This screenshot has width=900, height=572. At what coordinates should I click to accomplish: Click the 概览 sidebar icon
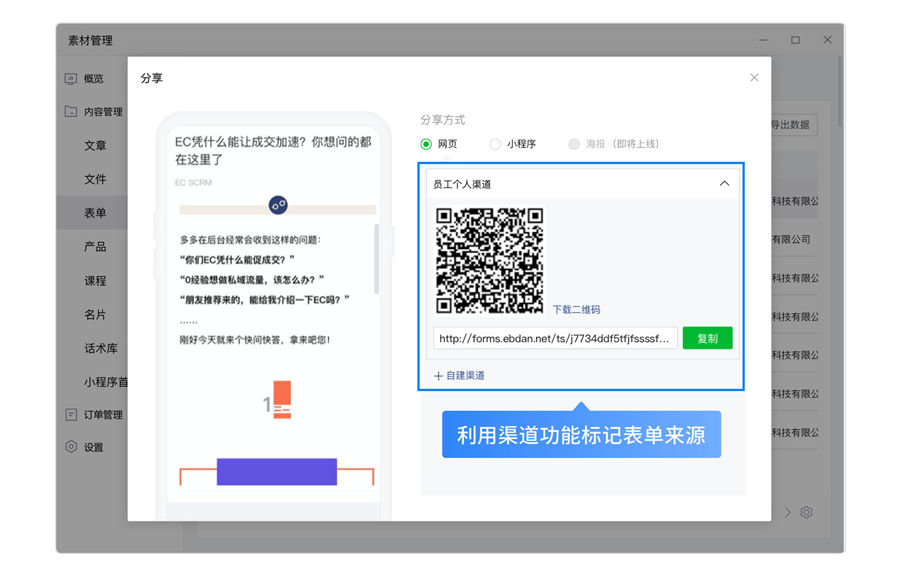(x=71, y=79)
